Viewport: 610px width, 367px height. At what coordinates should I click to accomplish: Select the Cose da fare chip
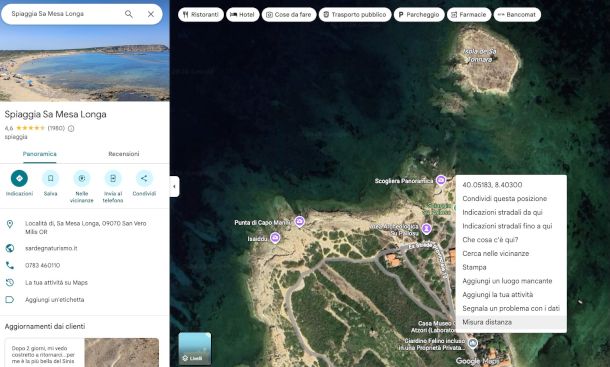pyautogui.click(x=289, y=15)
